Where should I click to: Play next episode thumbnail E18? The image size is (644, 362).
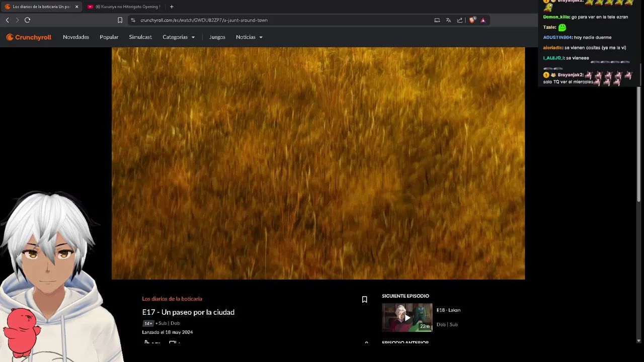tap(407, 317)
